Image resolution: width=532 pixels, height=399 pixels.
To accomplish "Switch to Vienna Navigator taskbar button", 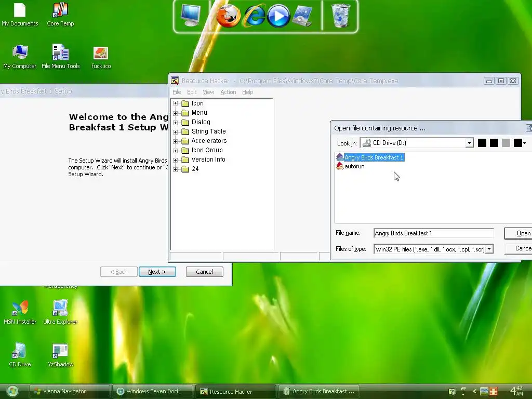I will click(70, 392).
